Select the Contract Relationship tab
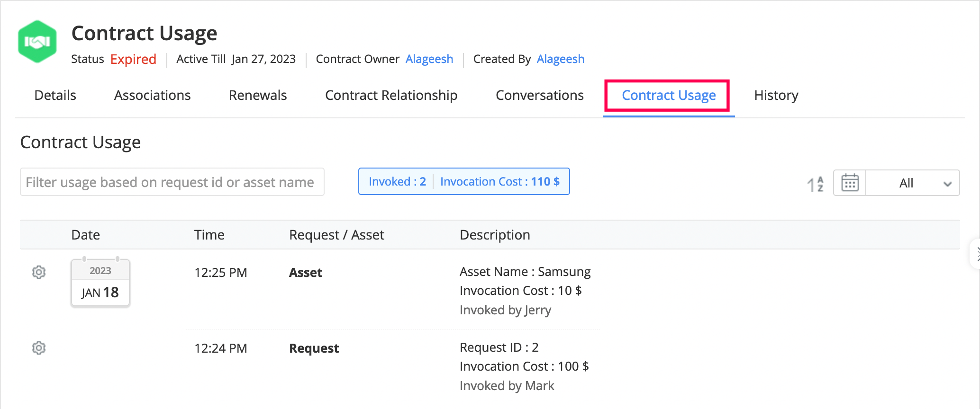 click(391, 95)
